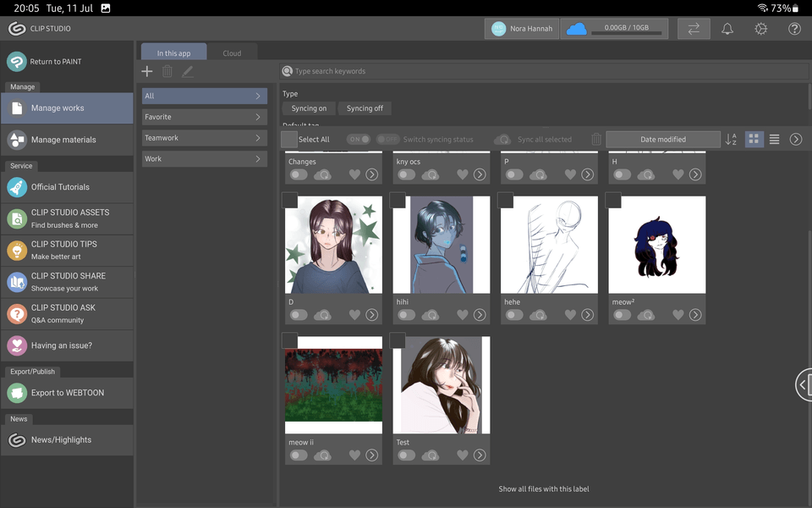Tick the checkbox on the D thumbnail
812x508 pixels.
(x=289, y=200)
